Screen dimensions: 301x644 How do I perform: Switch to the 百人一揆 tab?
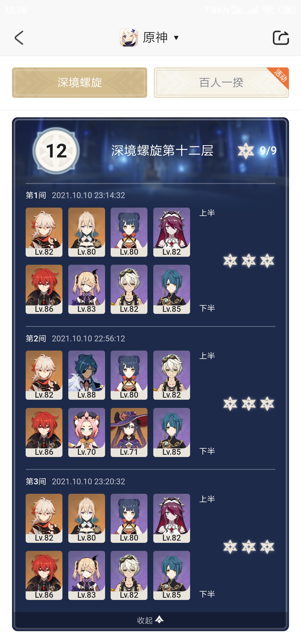coord(221,82)
